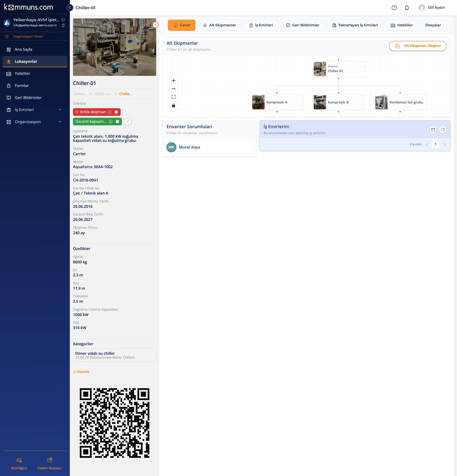This screenshot has height=476, width=457.
Task: Click the HVAC breadcrumb
Action: click(x=103, y=94)
